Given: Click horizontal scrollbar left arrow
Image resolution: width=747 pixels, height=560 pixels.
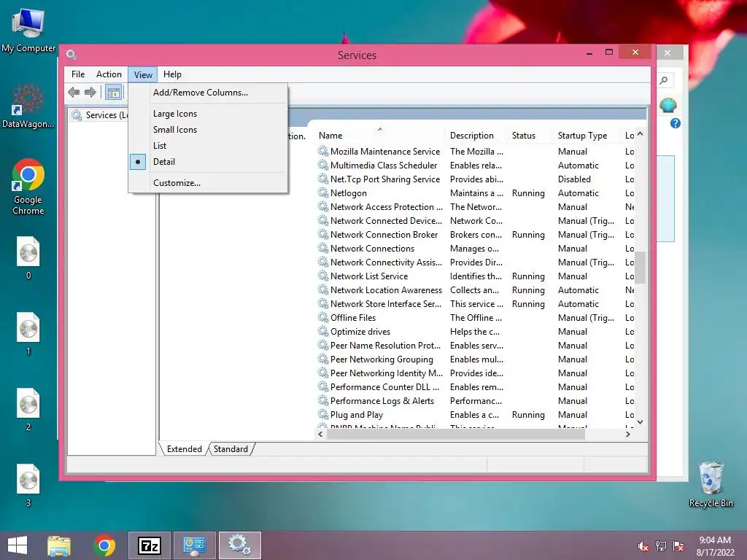Looking at the screenshot, I should (321, 435).
